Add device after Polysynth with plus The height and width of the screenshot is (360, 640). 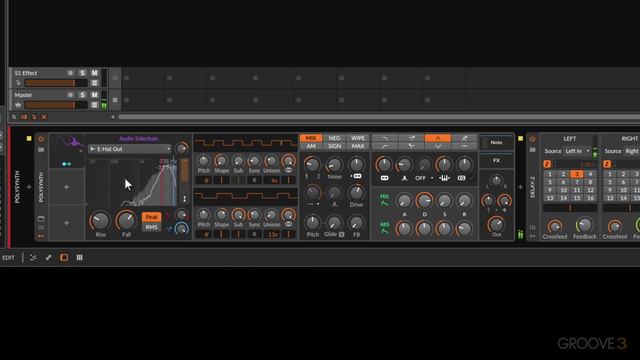click(520, 187)
